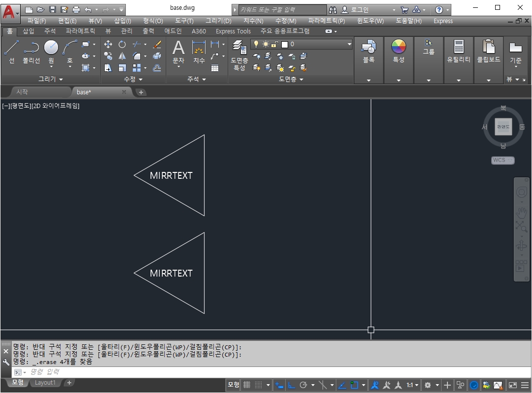Viewport: 532px width, 393px height.
Task: Expand the Draw (그리기) panel
Action: (51, 79)
